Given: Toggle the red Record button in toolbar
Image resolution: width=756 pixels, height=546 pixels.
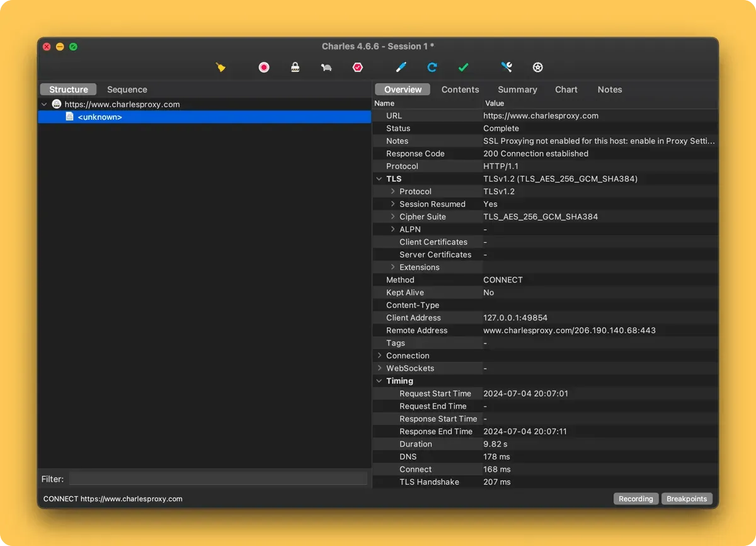Looking at the screenshot, I should [x=264, y=67].
